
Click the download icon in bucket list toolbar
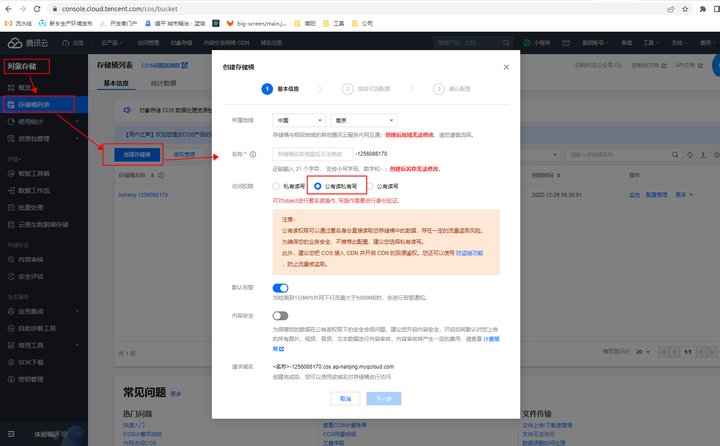coord(703,155)
